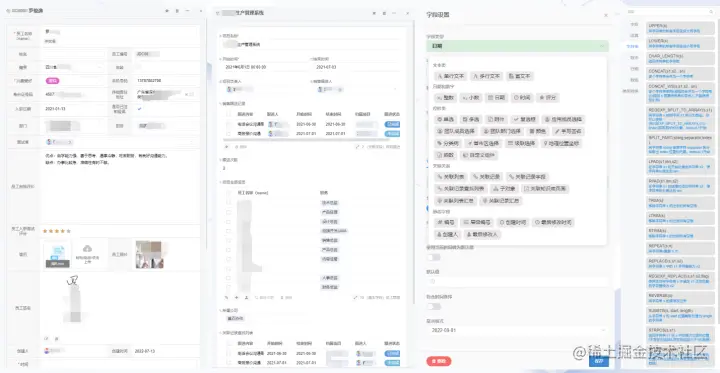Switch to the 字符串 function category tab
The width and height of the screenshot is (720, 373).
pos(633,46)
